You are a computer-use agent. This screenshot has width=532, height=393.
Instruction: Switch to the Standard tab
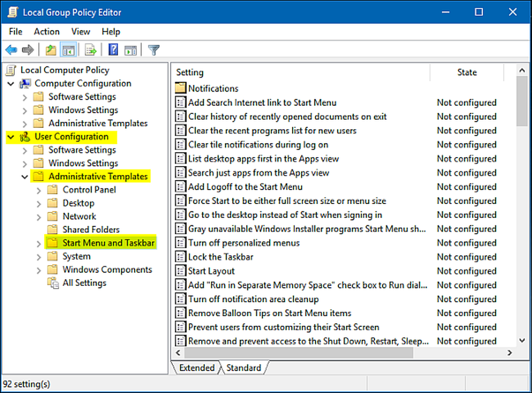(x=244, y=368)
